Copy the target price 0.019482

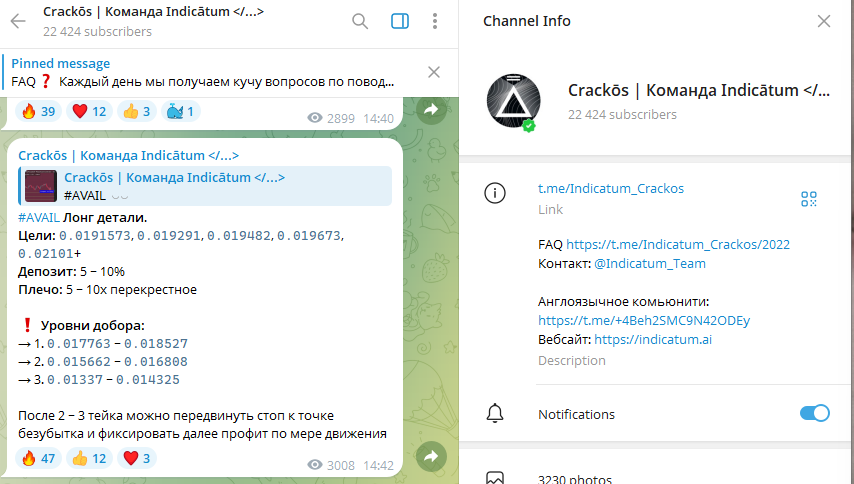239,236
